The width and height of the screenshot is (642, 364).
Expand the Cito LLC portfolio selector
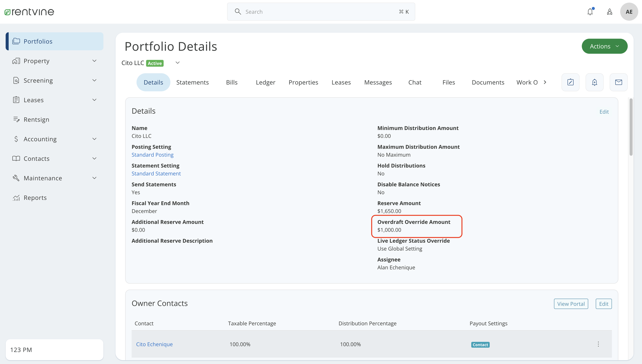click(x=177, y=62)
